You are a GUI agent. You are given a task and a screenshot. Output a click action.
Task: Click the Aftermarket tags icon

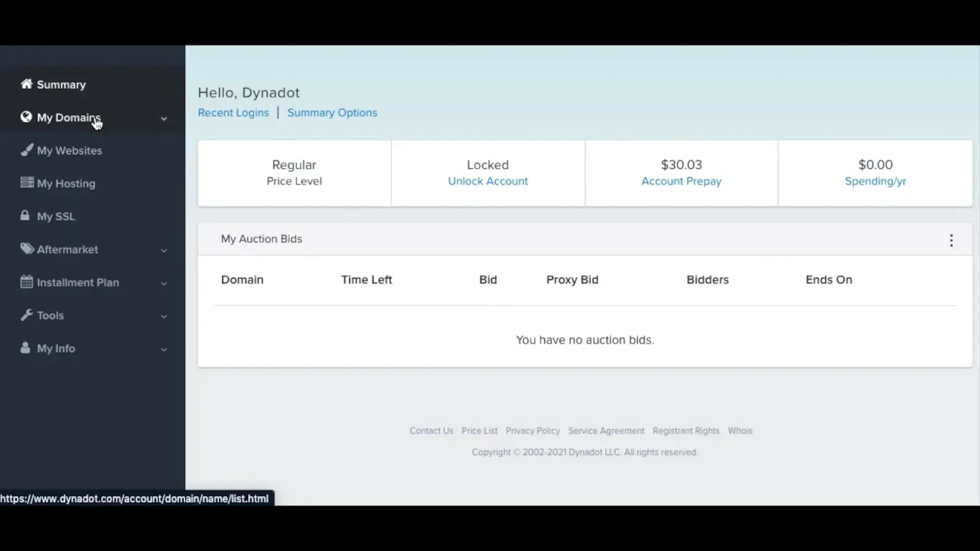pos(27,249)
